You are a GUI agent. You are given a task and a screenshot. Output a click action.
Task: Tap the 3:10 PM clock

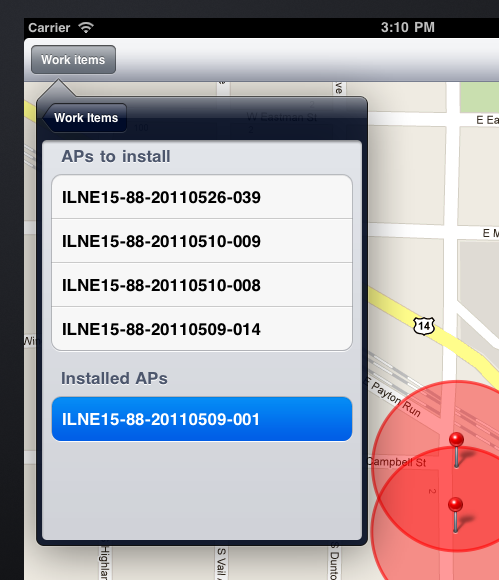[408, 27]
